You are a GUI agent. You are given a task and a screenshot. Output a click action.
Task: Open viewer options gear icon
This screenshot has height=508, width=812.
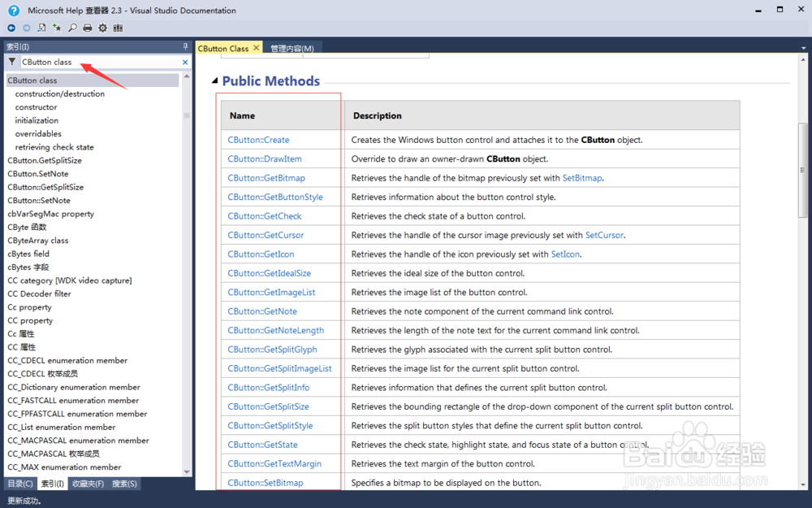(102, 28)
